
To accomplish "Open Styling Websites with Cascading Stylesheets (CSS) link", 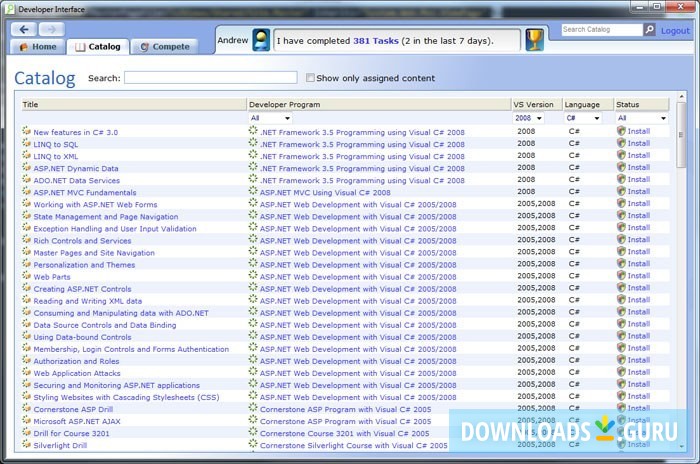I will [126, 397].
